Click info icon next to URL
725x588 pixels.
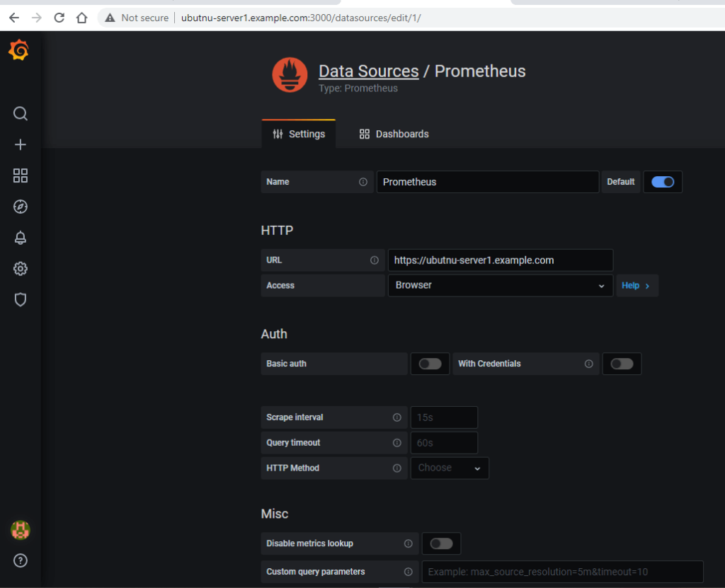point(374,260)
